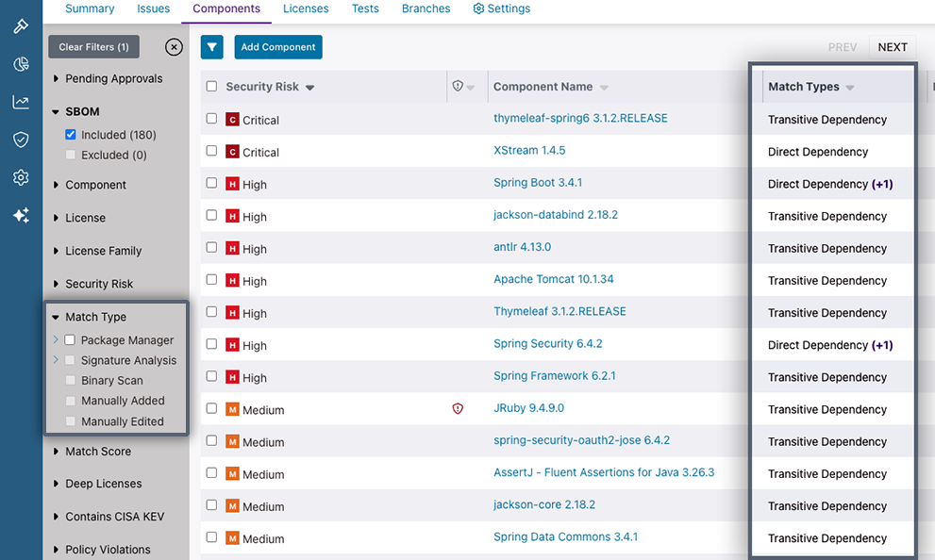Image resolution: width=935 pixels, height=560 pixels.
Task: Click the High badge for Apache Tomcat
Action: pos(232,281)
